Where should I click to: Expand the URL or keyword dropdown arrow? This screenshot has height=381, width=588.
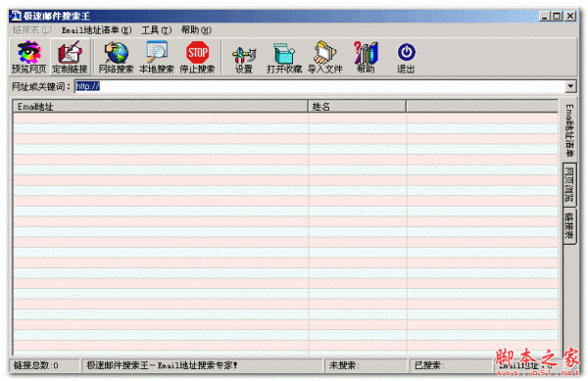pyautogui.click(x=570, y=86)
